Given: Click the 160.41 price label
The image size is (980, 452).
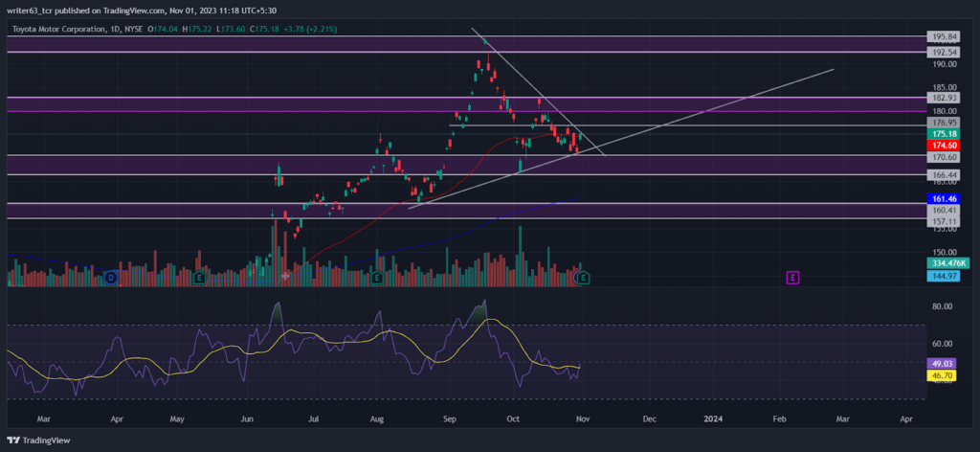Looking at the screenshot, I should 944,210.
